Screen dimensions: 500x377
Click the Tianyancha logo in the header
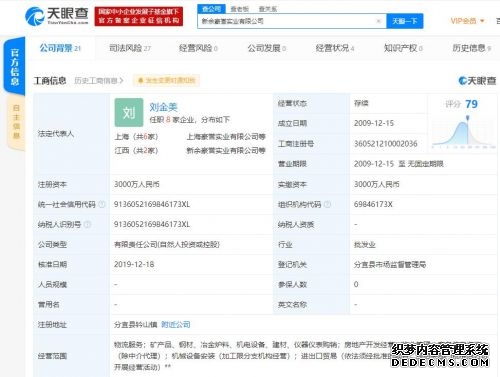pos(57,16)
